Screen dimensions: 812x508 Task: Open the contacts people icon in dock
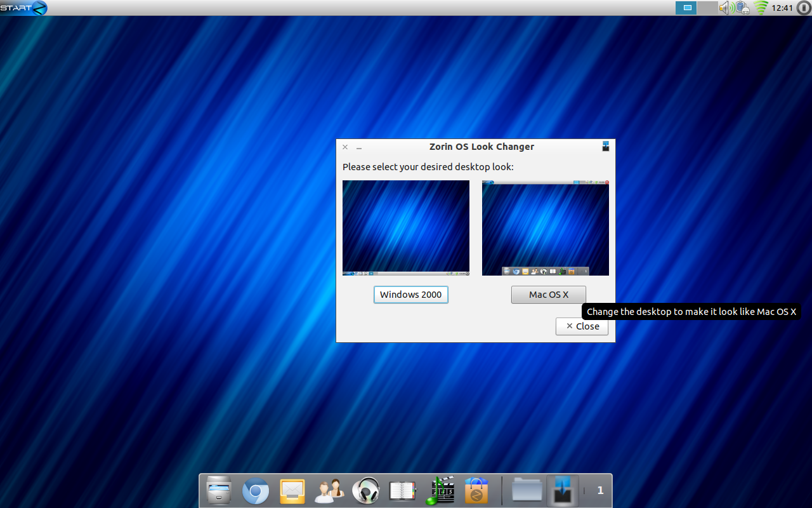[x=329, y=491]
